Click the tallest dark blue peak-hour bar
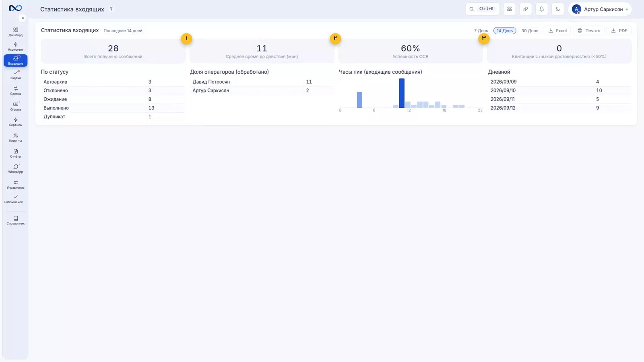 (x=402, y=93)
